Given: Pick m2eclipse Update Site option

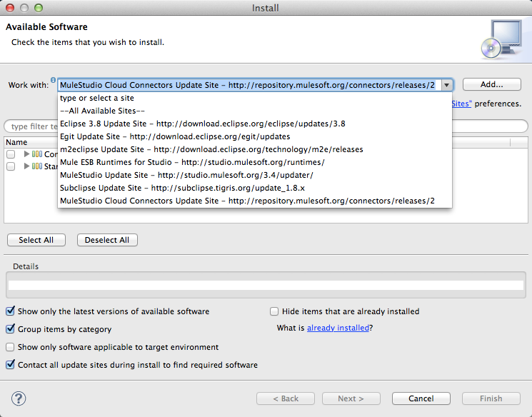Looking at the screenshot, I should tap(211, 149).
